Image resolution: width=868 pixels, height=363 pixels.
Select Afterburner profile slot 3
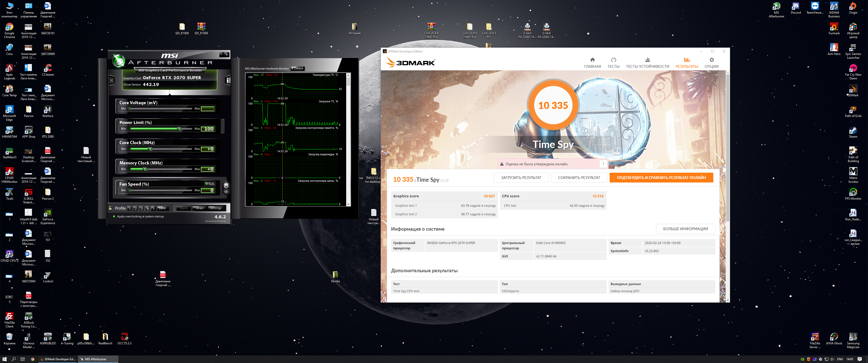pos(142,208)
